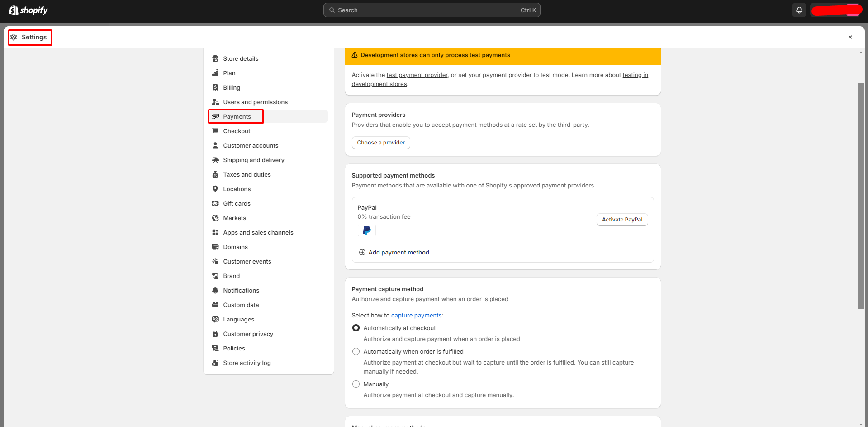Click the Checkout cart icon
The height and width of the screenshot is (427, 868).
(x=215, y=131)
